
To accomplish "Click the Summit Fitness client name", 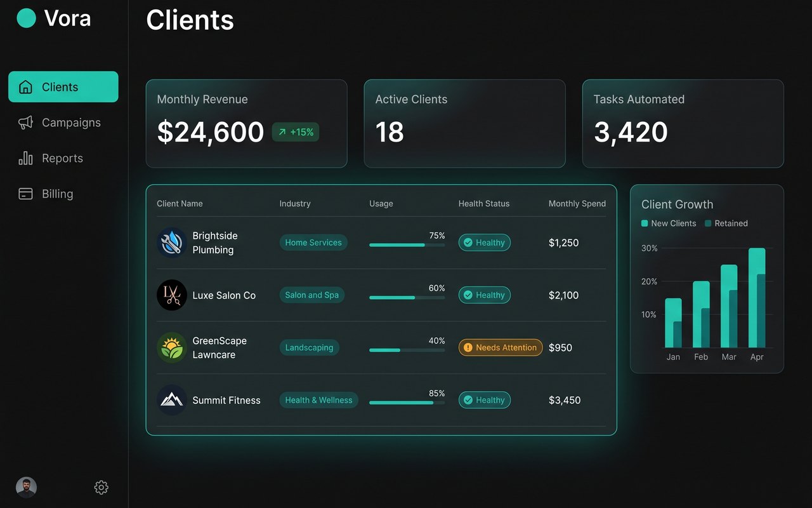I will (x=226, y=400).
